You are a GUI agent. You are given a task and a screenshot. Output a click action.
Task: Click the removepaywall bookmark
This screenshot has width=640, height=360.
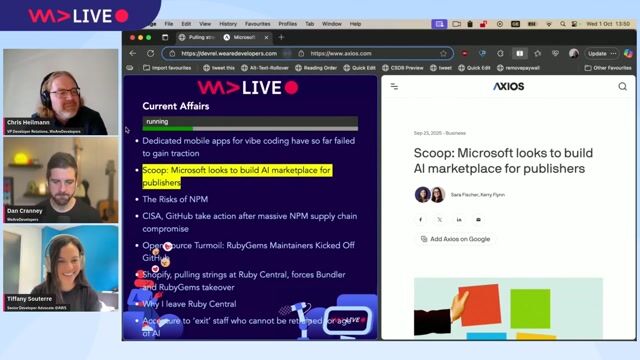click(518, 68)
